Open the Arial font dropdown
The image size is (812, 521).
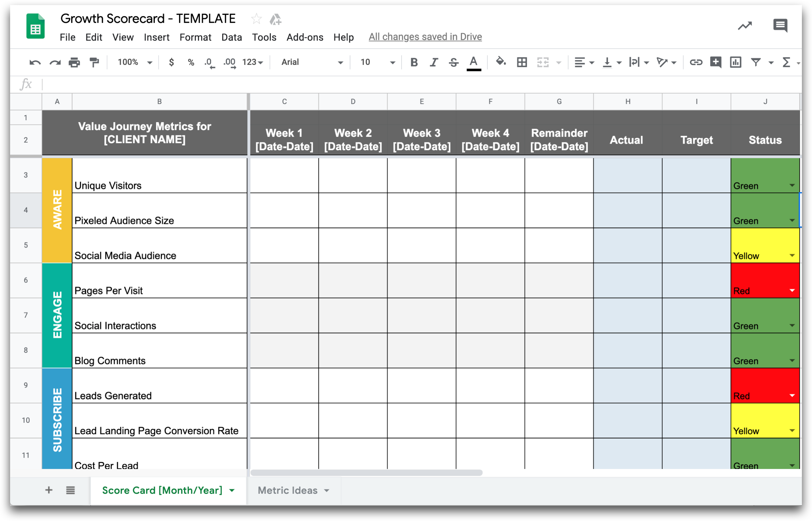tap(311, 62)
